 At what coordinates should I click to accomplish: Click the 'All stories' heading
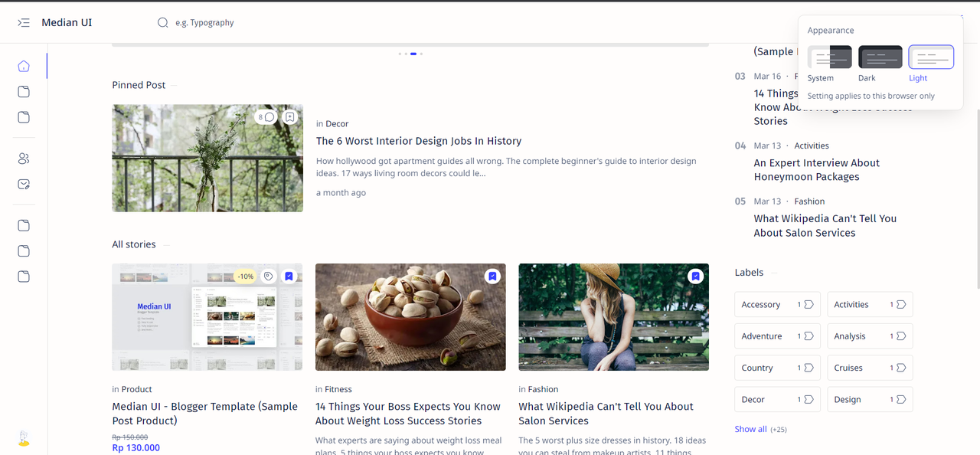[134, 244]
